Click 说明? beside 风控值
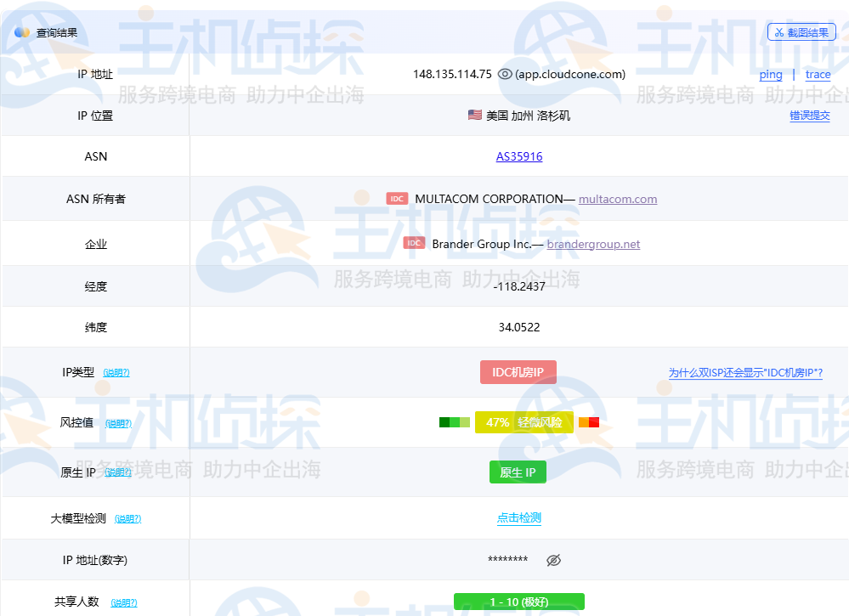 coord(118,422)
